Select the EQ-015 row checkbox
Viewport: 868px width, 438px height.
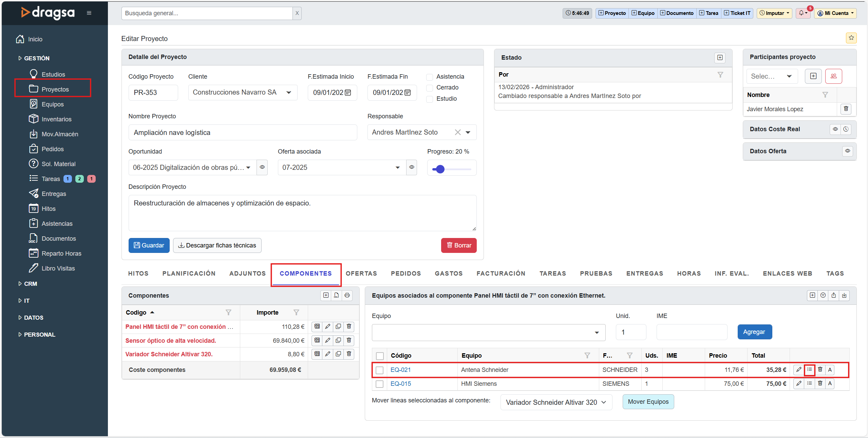coord(380,384)
